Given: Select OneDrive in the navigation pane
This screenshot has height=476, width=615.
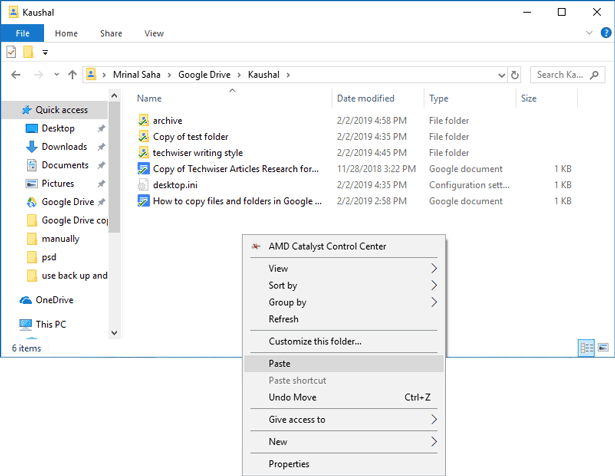Looking at the screenshot, I should click(x=54, y=300).
